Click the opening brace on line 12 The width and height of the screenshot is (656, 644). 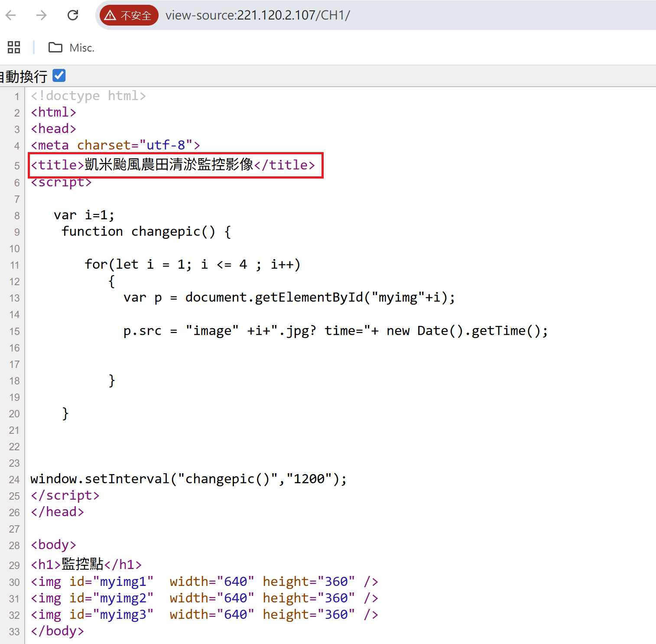[112, 281]
